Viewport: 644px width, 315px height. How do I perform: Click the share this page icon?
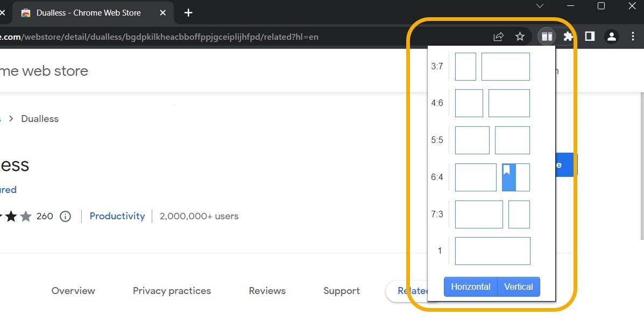click(498, 37)
